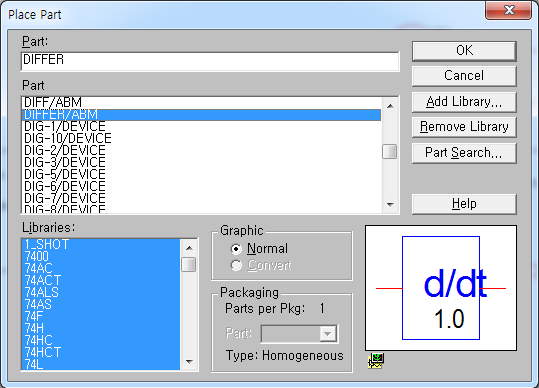Select DIFF/ABM in the part list
This screenshot has width=539, height=388.
(x=202, y=102)
